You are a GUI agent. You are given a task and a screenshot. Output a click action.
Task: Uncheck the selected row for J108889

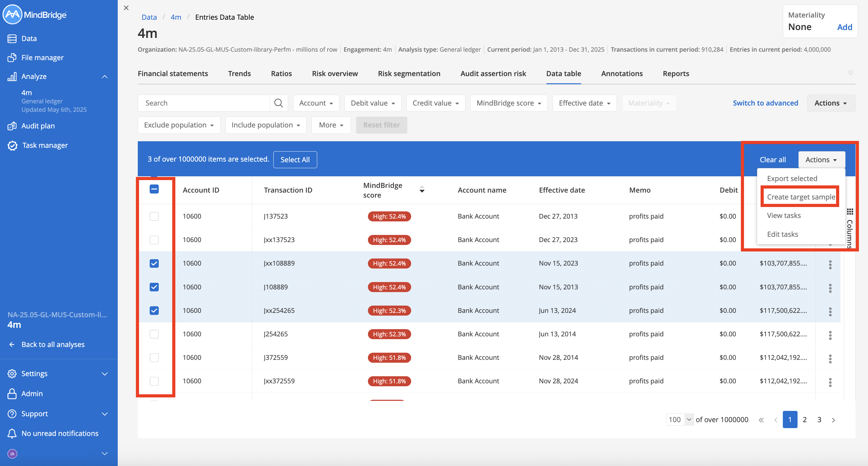click(154, 287)
